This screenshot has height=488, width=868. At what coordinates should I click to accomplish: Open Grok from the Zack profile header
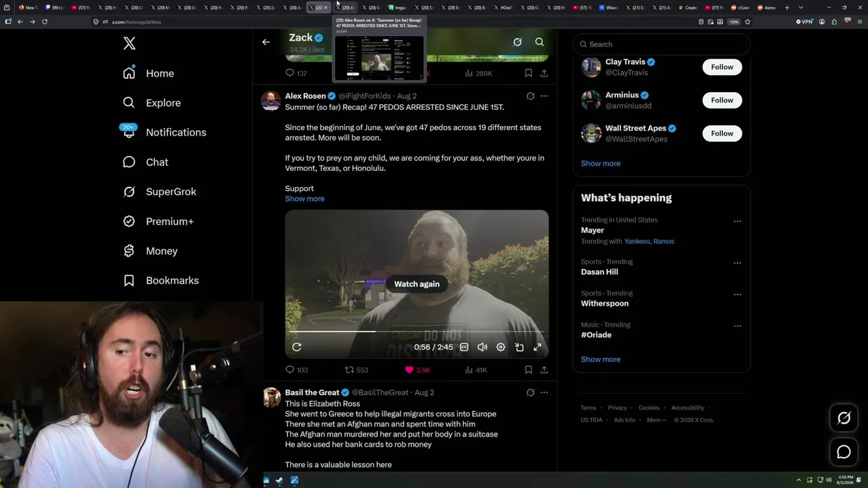tap(517, 42)
